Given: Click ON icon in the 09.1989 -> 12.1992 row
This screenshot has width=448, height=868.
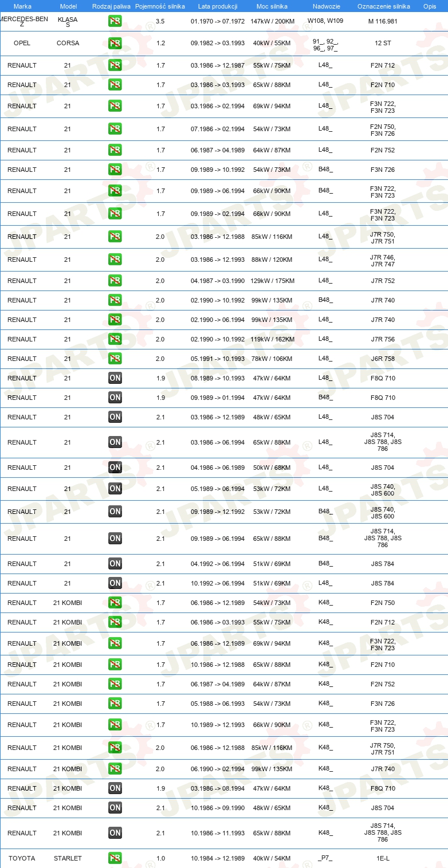Looking at the screenshot, I should pyautogui.click(x=115, y=512).
